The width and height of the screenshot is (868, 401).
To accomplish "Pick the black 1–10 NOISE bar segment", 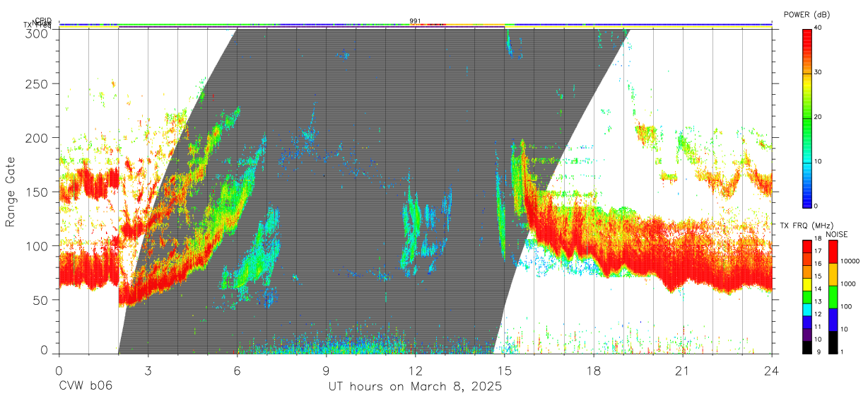I will [833, 342].
